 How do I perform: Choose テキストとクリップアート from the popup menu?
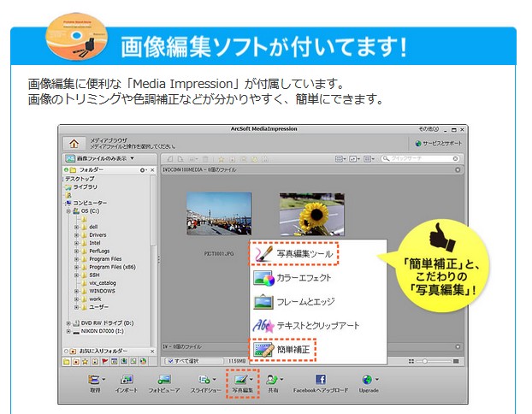306,326
